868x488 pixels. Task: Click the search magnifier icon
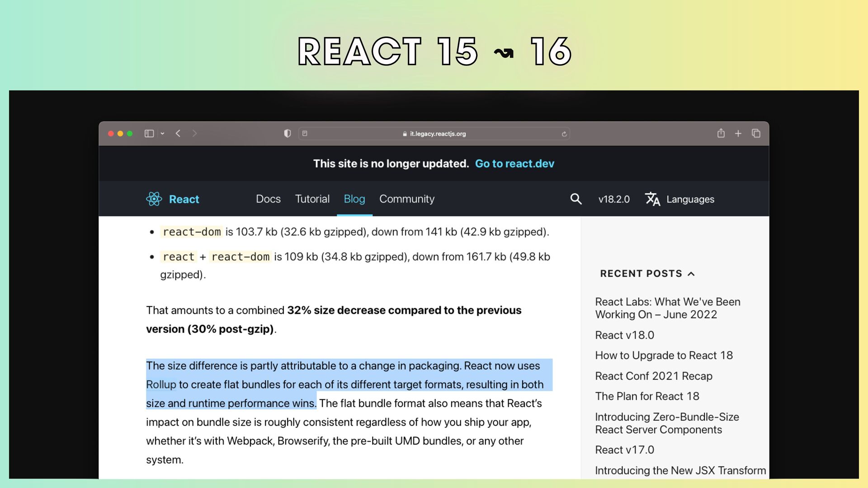click(x=576, y=199)
